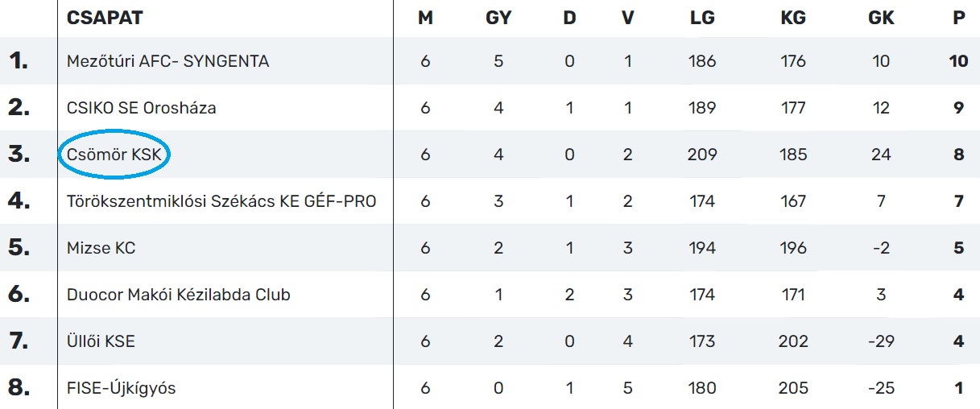The width and height of the screenshot is (980, 409).
Task: Click the Üllői KSE team name
Action: 101,341
